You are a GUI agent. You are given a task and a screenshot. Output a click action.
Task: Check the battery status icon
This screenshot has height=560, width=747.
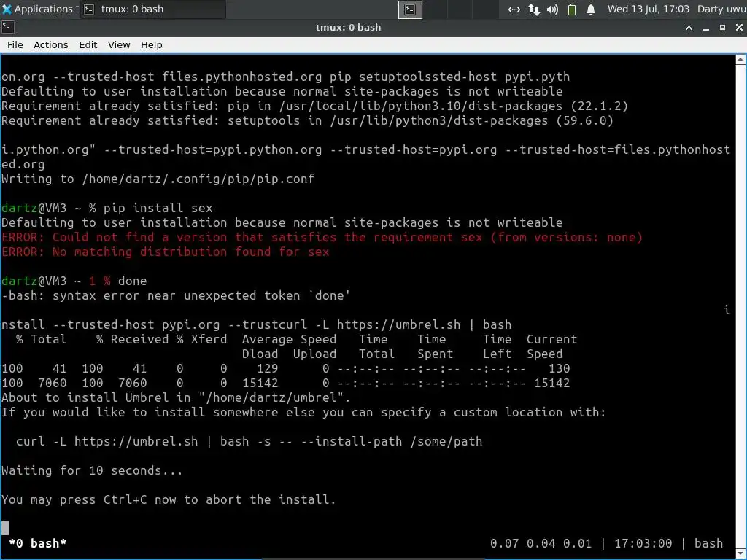click(572, 9)
